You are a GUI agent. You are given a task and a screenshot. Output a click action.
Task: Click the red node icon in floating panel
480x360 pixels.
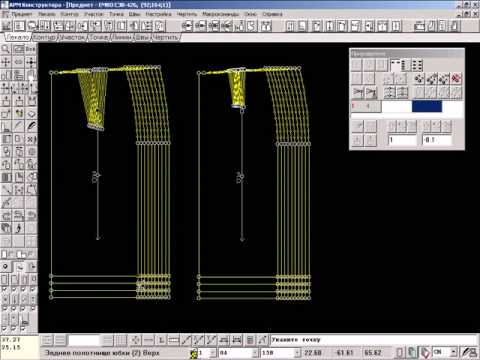point(456,79)
